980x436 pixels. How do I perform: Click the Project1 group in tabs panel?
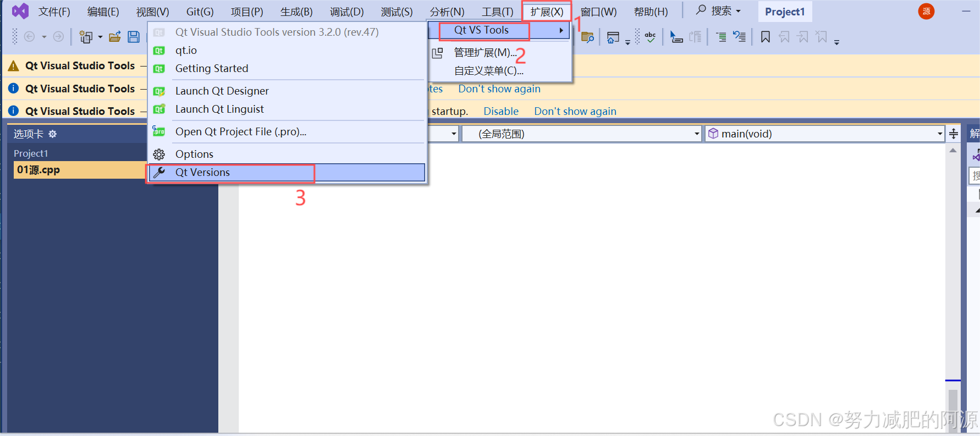tap(31, 153)
